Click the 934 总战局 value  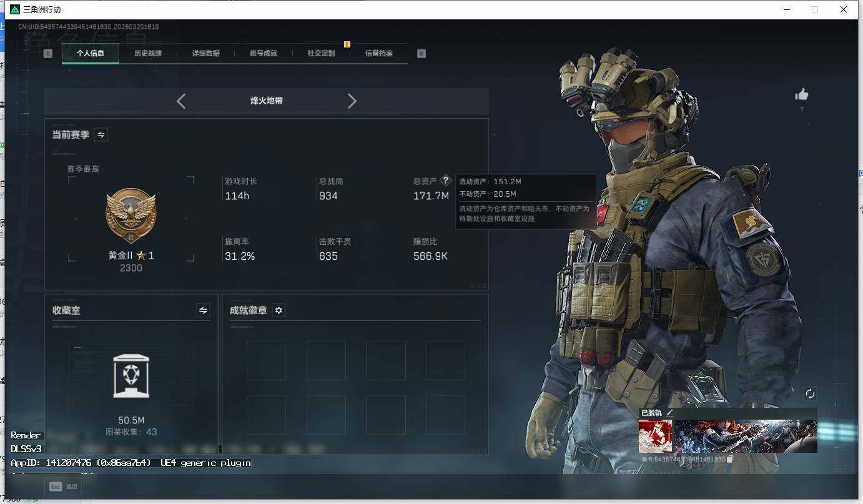coord(328,196)
